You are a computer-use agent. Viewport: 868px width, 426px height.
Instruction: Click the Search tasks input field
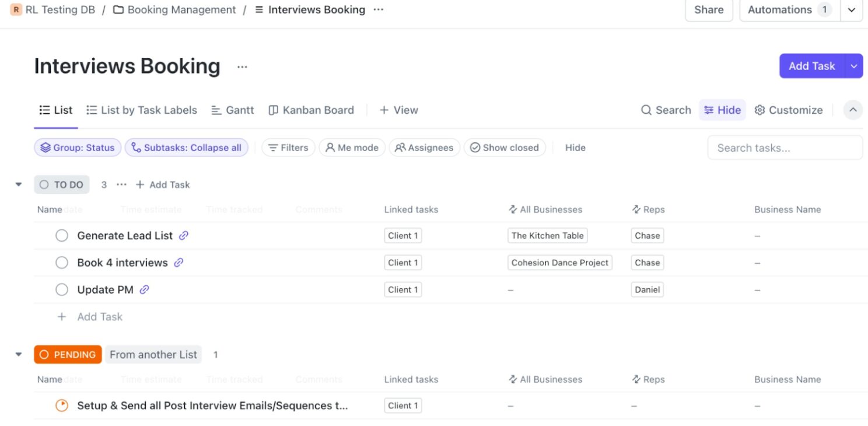[x=785, y=148]
